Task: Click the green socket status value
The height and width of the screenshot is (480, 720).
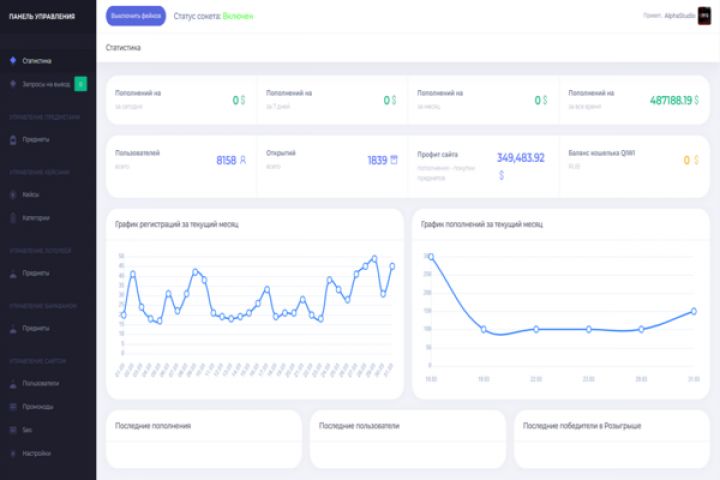Action: tap(238, 16)
